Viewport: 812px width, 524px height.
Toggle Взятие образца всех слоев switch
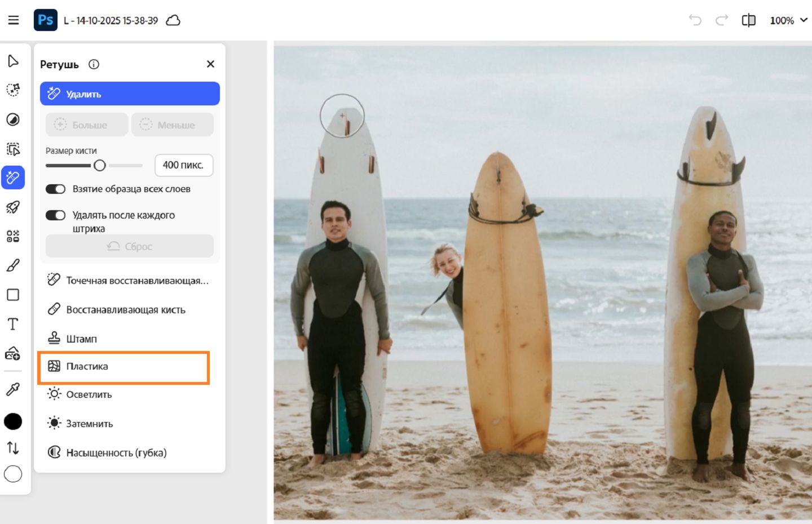pos(56,189)
